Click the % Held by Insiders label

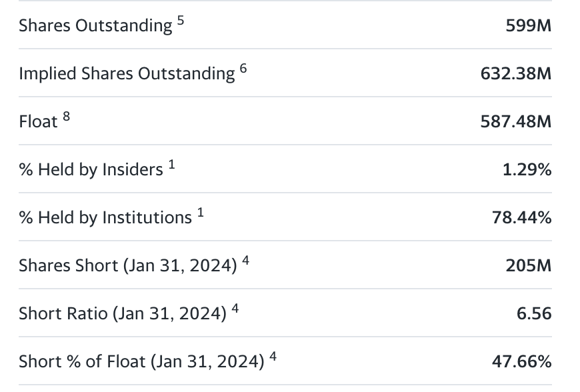[91, 170]
